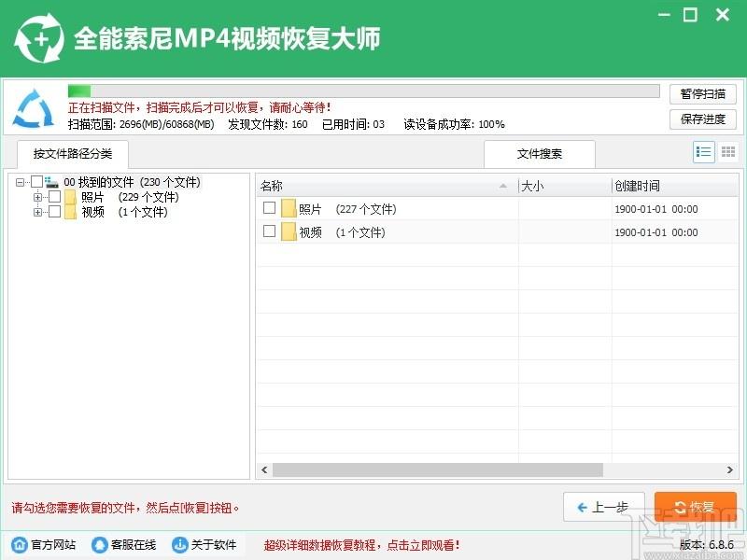Click 视频 folder icon in file list
This screenshot has width=747, height=560.
(289, 231)
